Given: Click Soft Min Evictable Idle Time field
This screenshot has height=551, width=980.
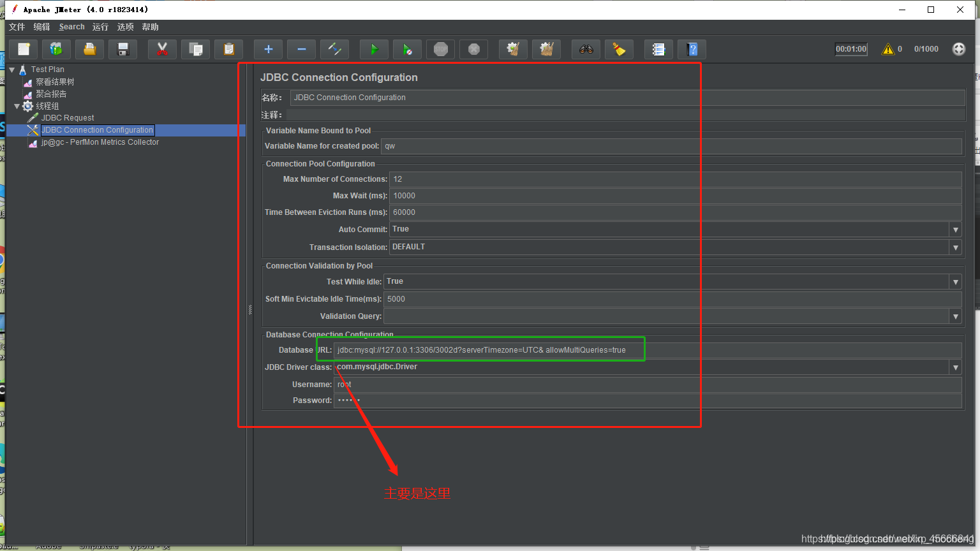Looking at the screenshot, I should 672,299.
